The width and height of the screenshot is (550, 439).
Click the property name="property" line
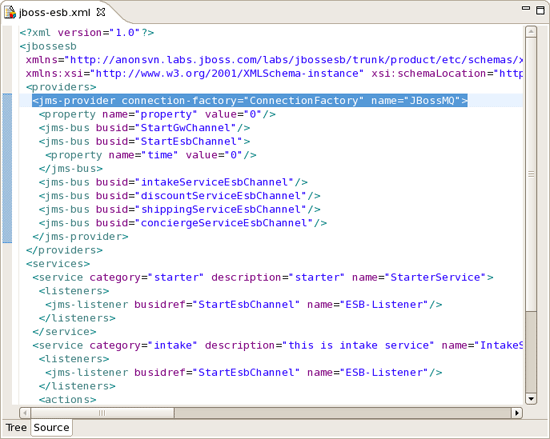tap(157, 114)
